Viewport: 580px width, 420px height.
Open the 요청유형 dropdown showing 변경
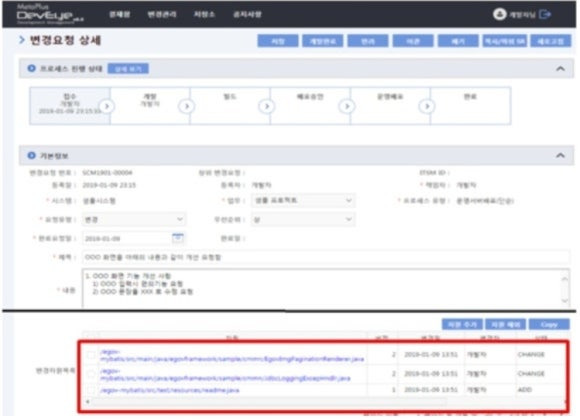[134, 219]
